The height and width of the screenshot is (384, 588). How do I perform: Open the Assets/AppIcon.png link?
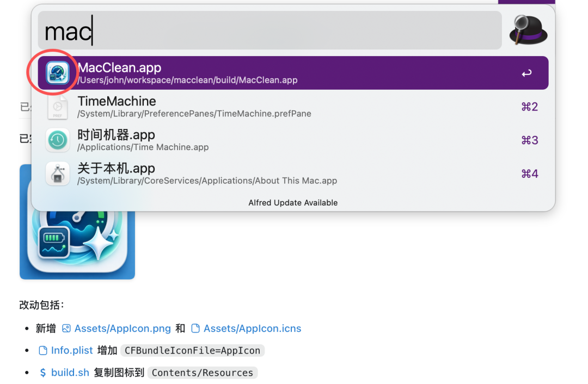(x=122, y=329)
